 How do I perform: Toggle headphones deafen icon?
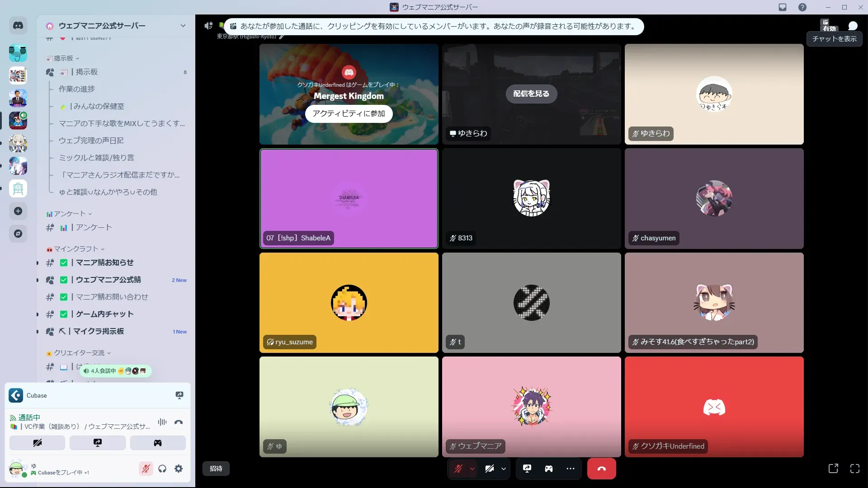click(162, 469)
